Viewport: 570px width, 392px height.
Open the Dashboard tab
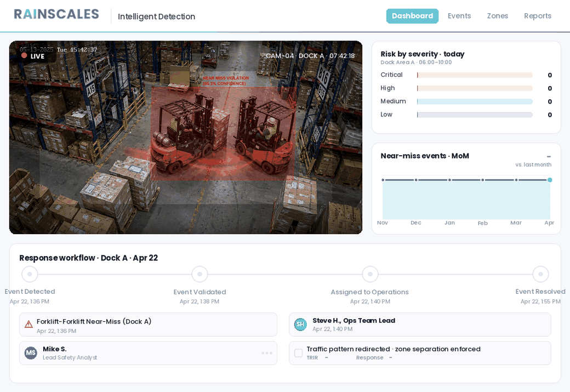412,16
